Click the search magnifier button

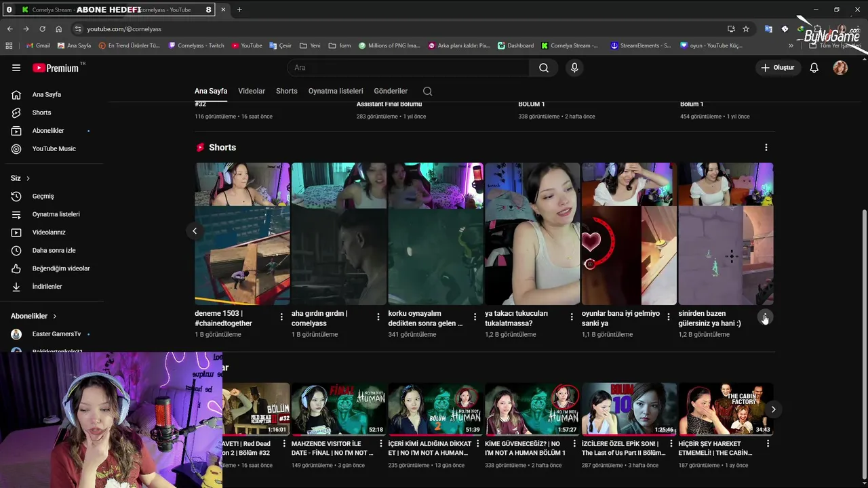tap(544, 68)
